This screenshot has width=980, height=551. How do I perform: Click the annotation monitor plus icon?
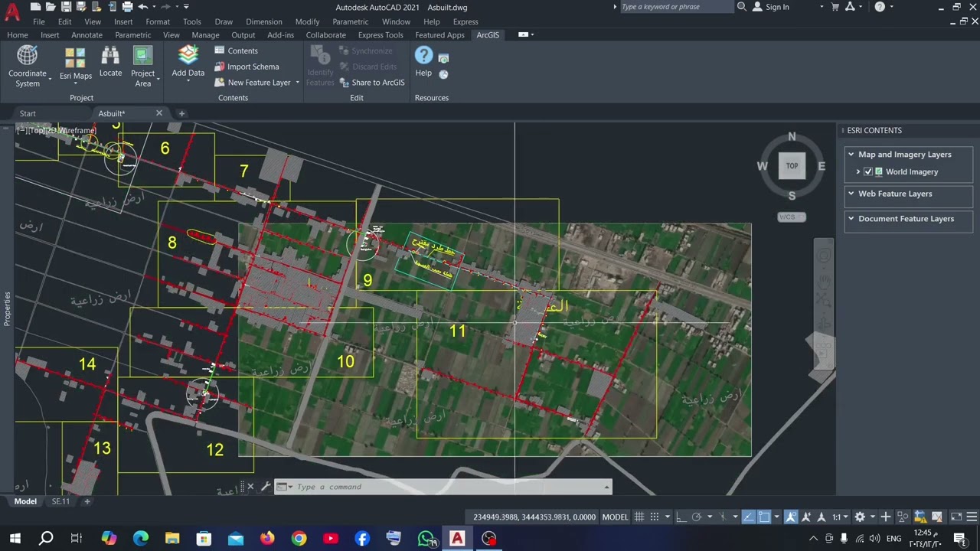(886, 517)
